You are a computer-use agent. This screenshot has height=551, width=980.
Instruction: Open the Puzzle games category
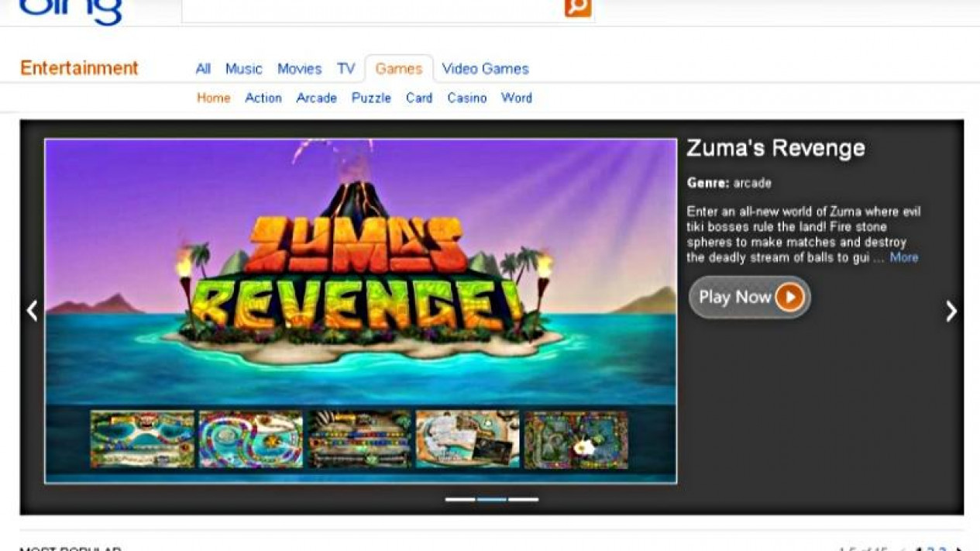tap(371, 98)
